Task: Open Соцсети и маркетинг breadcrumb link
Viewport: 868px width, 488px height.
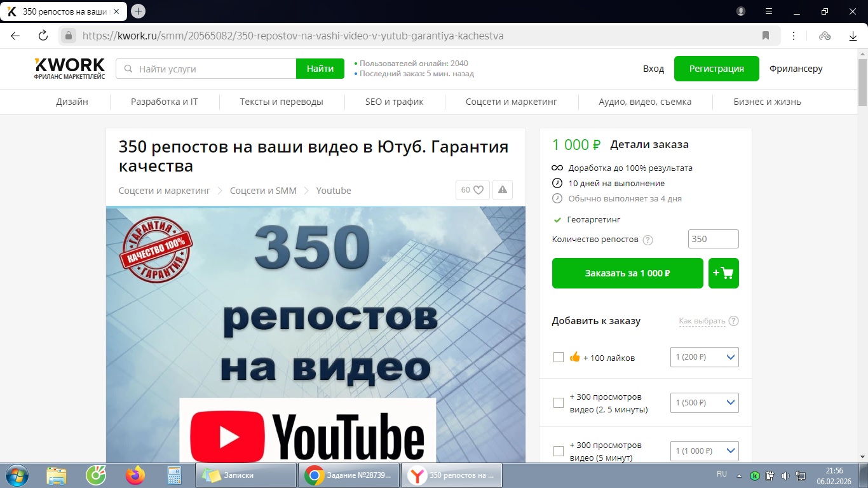Action: [x=165, y=191]
